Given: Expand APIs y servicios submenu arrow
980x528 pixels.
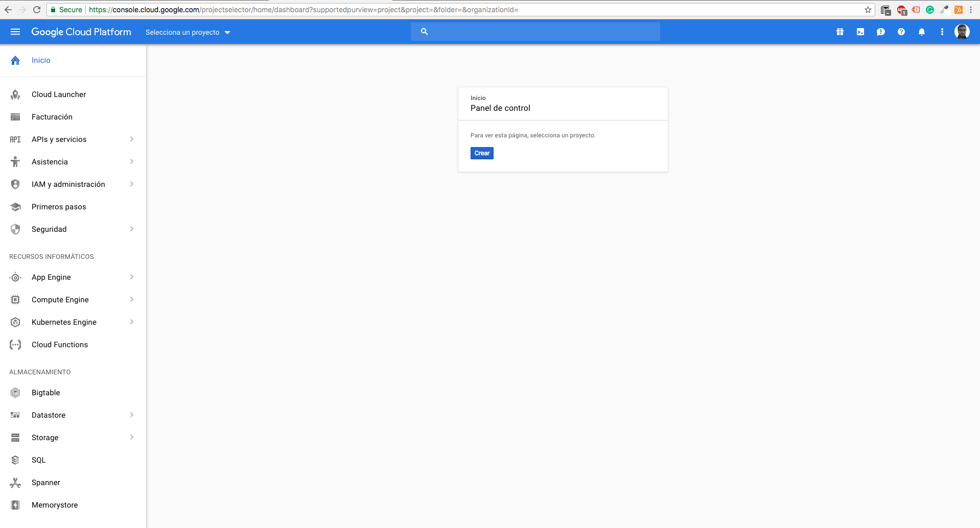Looking at the screenshot, I should tap(132, 139).
